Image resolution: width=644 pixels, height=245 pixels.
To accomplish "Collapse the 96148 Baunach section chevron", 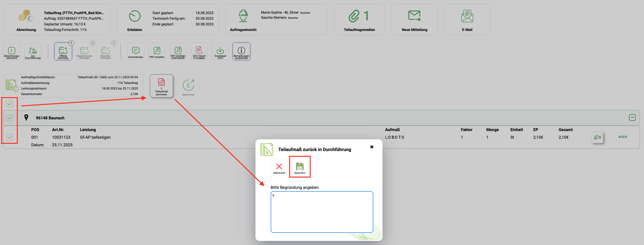I will coord(632,117).
